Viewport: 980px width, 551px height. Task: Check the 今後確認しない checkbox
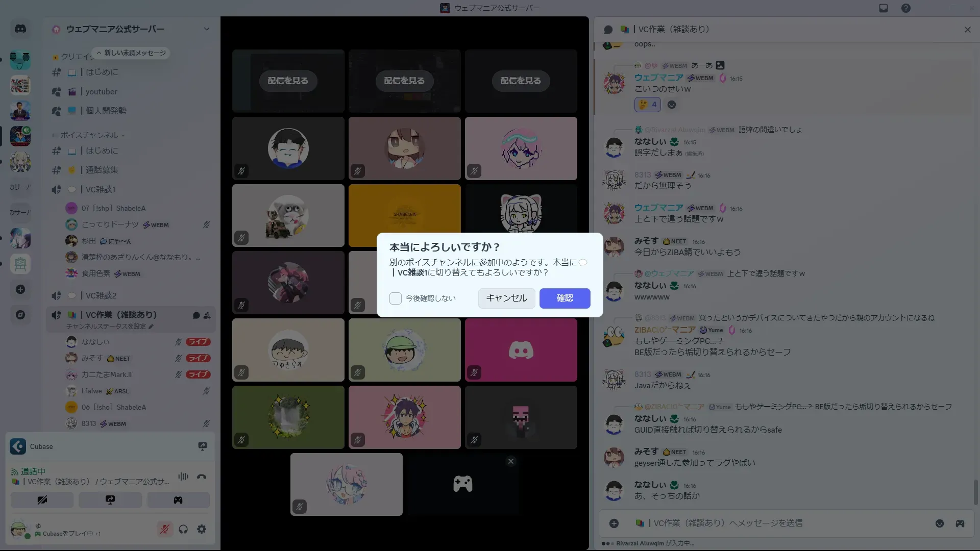[396, 298]
